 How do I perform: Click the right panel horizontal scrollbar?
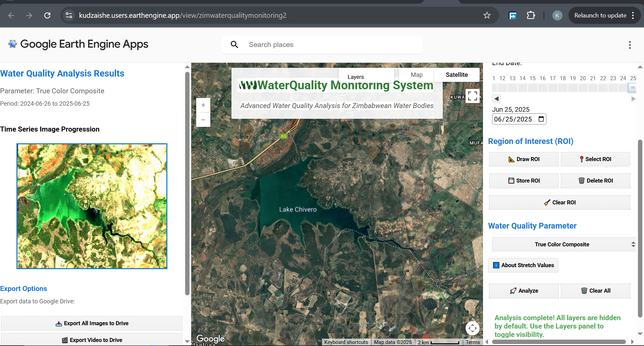(559, 342)
